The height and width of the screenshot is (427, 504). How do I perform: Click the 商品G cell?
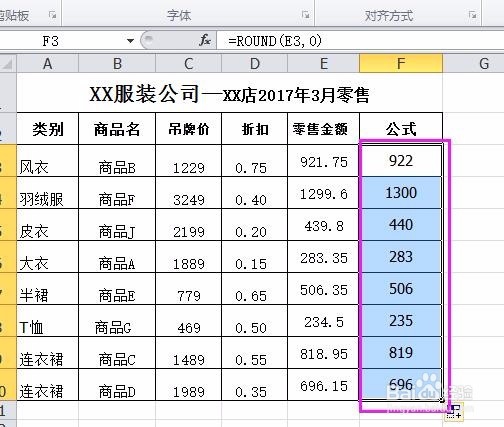coord(117,321)
